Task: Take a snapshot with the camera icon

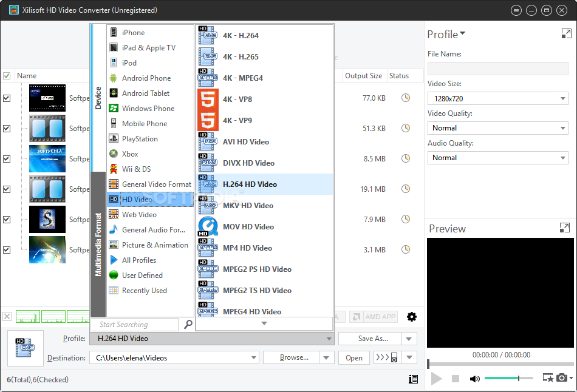Action: [x=562, y=377]
